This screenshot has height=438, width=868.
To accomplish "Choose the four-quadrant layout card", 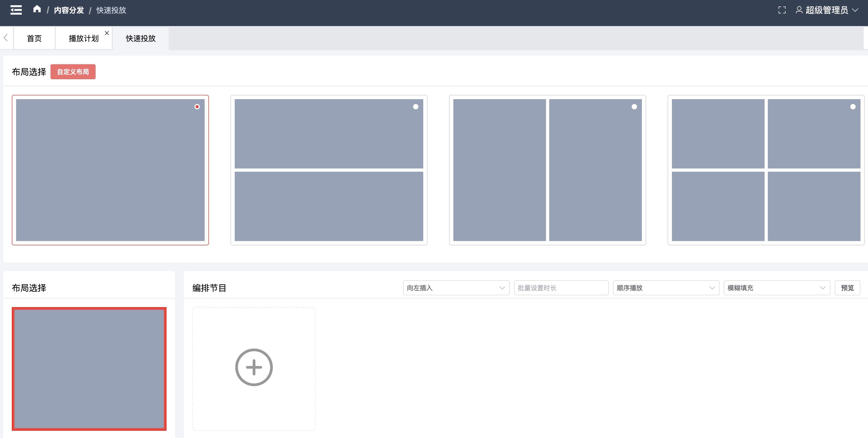I will [766, 170].
